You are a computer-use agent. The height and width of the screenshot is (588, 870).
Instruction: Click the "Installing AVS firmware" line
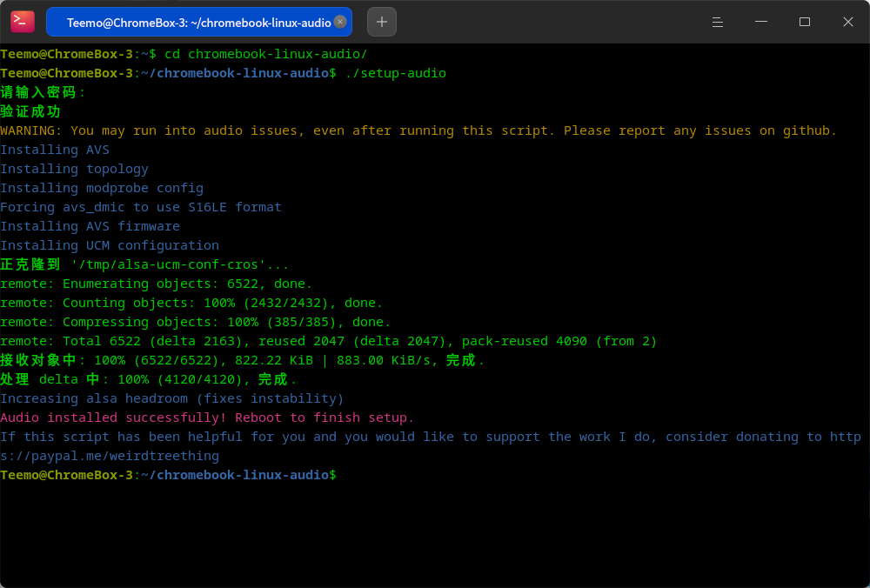coord(90,226)
